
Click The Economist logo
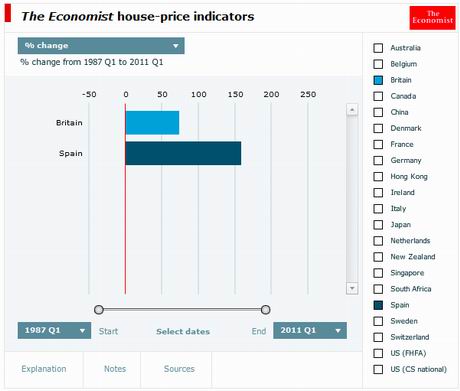[432, 18]
